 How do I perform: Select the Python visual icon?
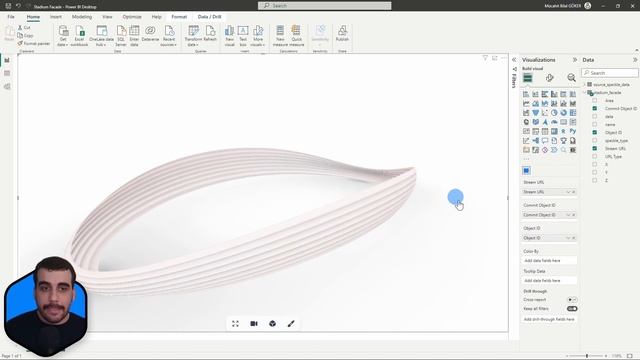tap(573, 131)
